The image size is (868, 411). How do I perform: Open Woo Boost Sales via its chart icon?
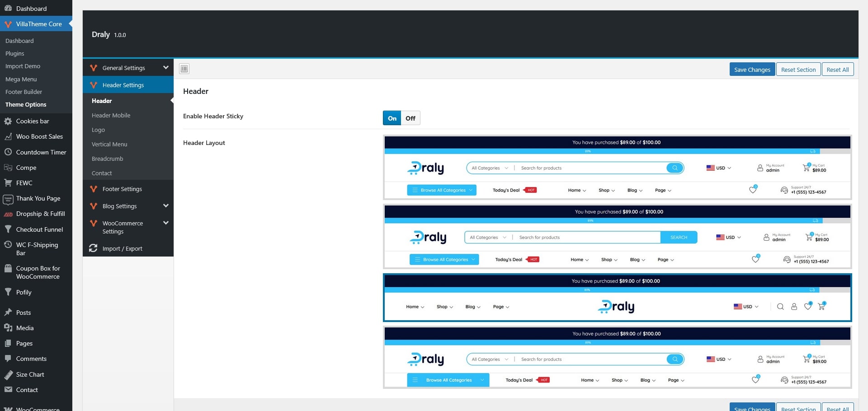pyautogui.click(x=8, y=136)
